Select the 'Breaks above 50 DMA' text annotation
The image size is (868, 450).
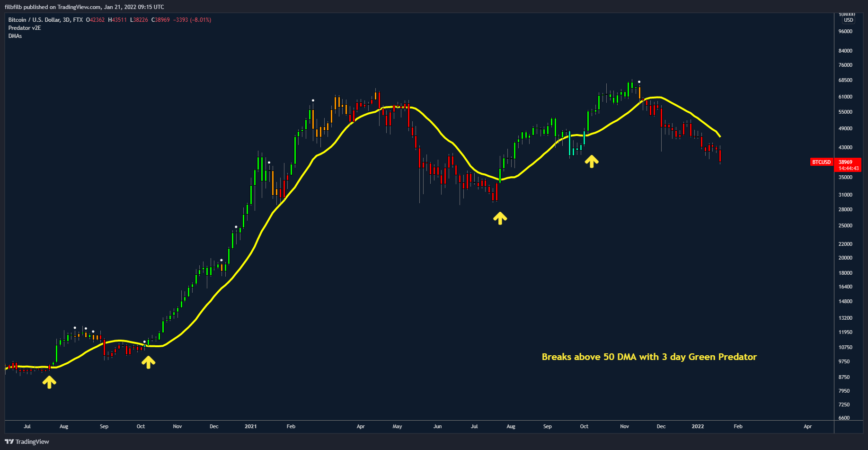coord(649,357)
